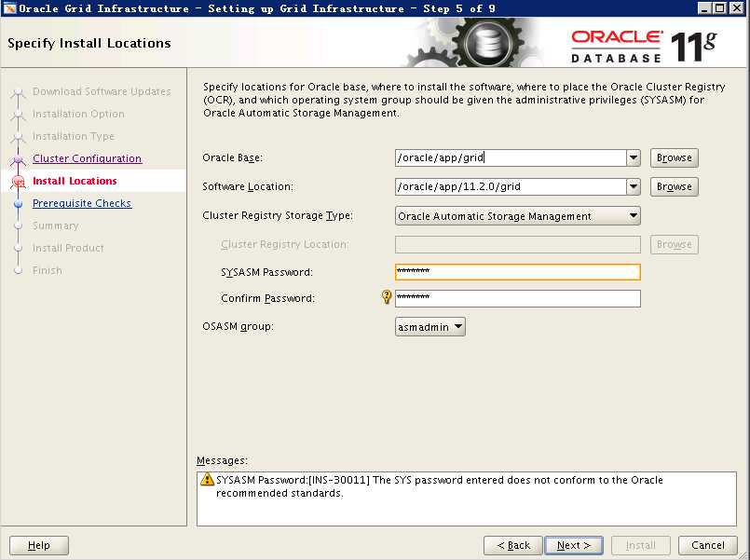Open the Oracle Base dropdown arrow
This screenshot has height=560, width=750.
[634, 157]
